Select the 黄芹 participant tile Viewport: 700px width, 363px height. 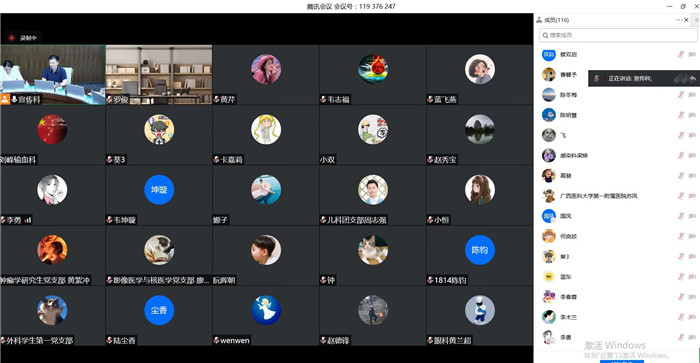click(x=266, y=75)
